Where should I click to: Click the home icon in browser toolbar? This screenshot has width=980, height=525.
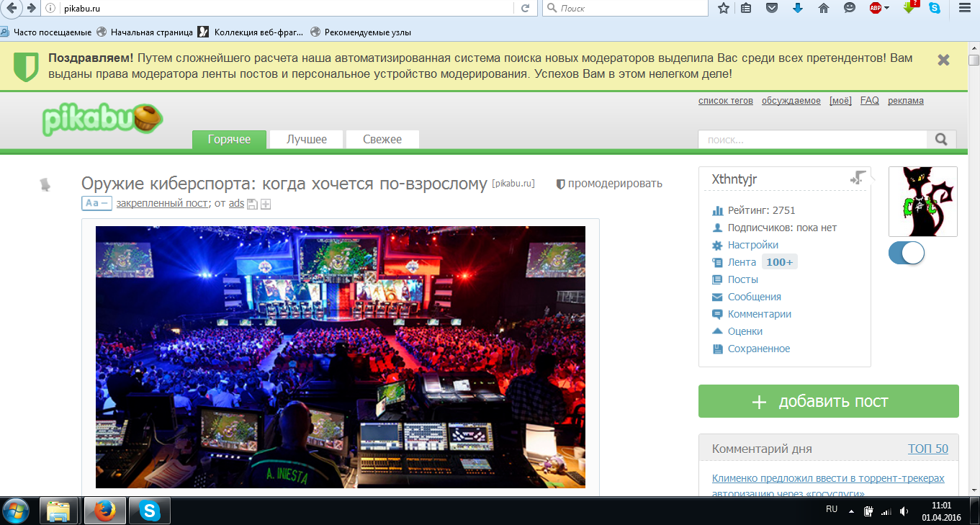coord(824,8)
